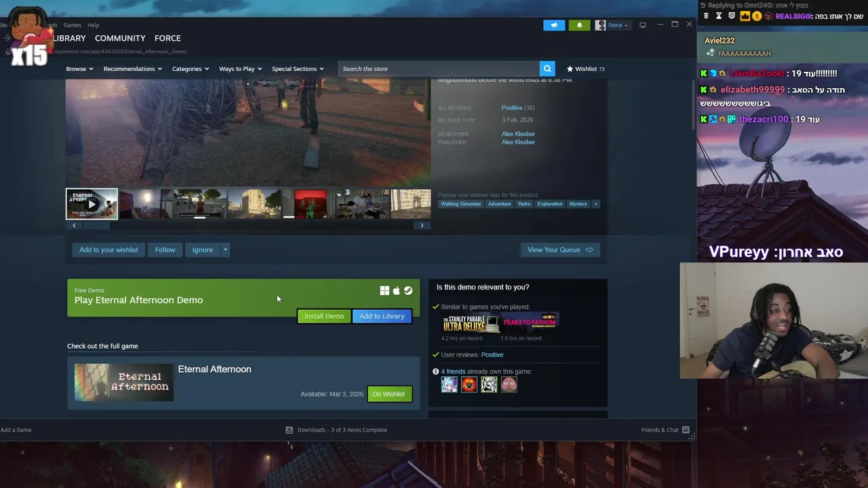Click the 4 friends link

pos(453,371)
